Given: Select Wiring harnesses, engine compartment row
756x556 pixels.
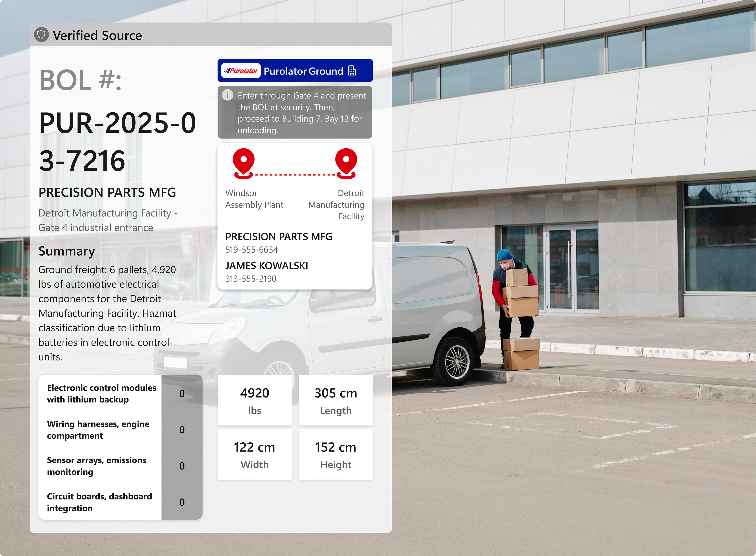Looking at the screenshot, I should [98, 429].
